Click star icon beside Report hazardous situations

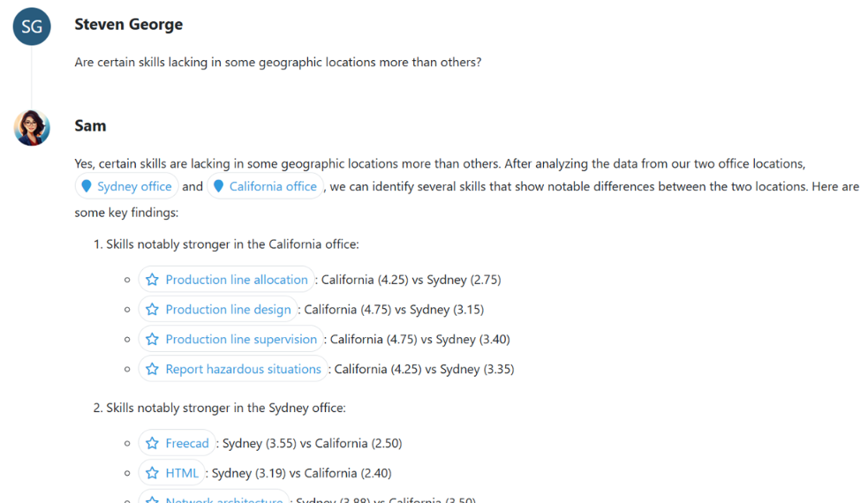[x=152, y=370]
